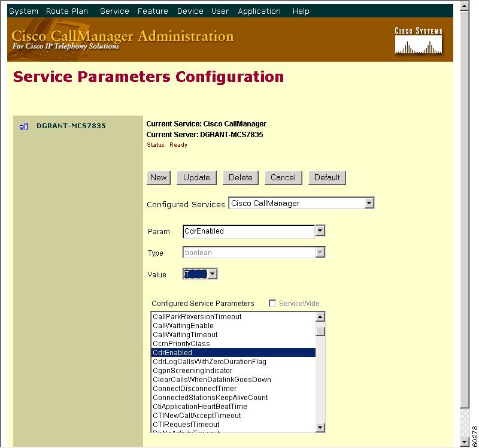Select the highlighted CdrEnabled list entry

coord(233,353)
